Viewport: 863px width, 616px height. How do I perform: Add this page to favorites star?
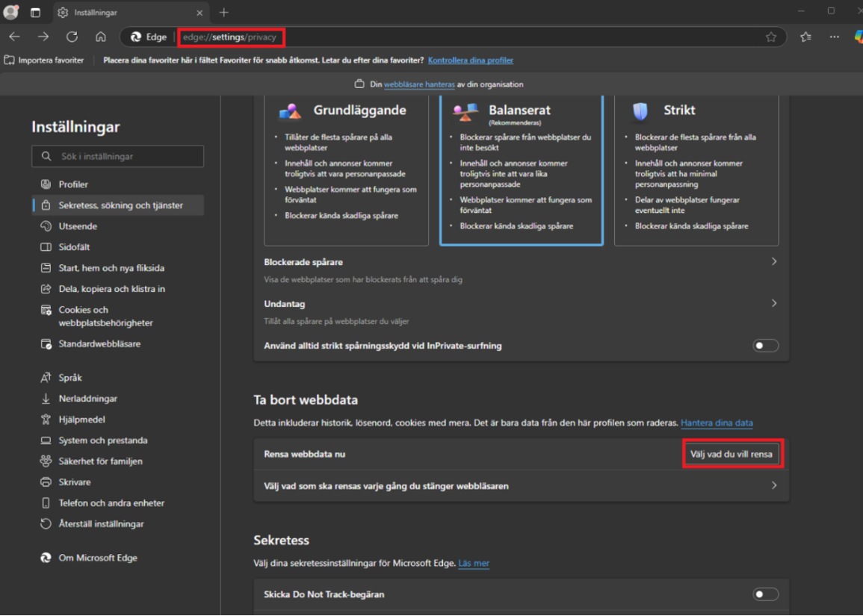tap(771, 37)
